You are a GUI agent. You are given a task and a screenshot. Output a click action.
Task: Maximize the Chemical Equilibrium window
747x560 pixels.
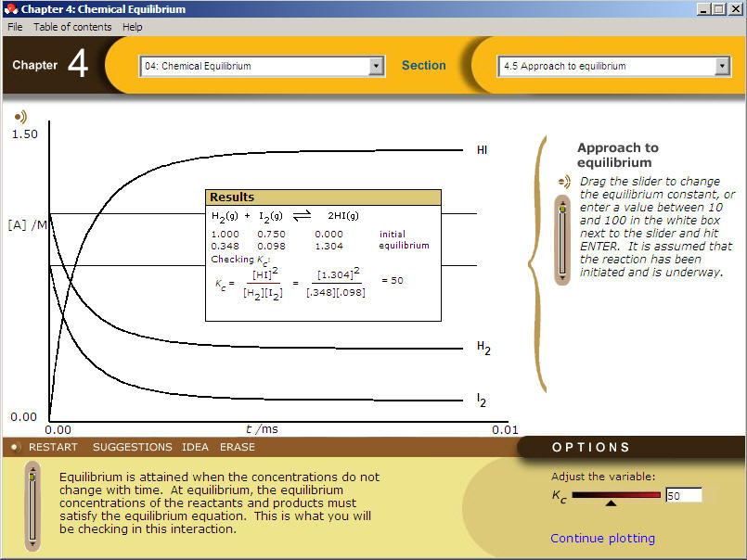click(719, 9)
